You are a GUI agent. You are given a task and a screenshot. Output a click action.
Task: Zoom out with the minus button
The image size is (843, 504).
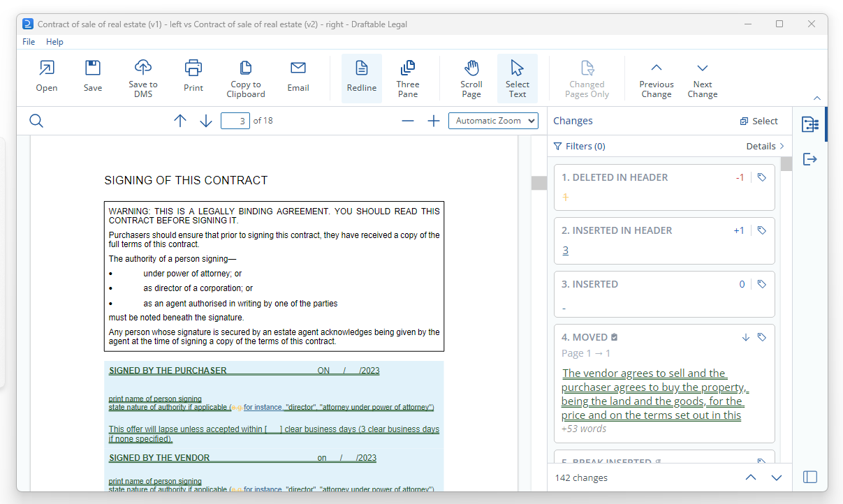point(408,121)
